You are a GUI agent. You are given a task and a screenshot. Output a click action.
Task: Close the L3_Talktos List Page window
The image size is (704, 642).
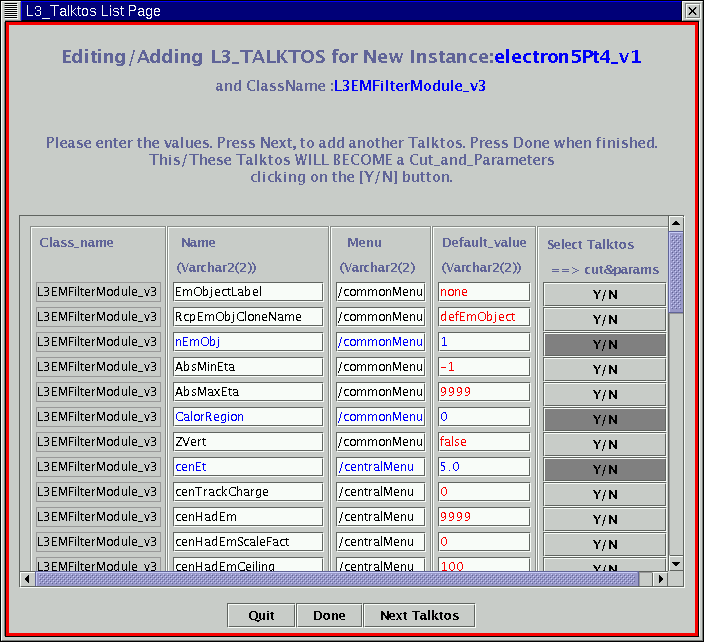click(x=691, y=11)
